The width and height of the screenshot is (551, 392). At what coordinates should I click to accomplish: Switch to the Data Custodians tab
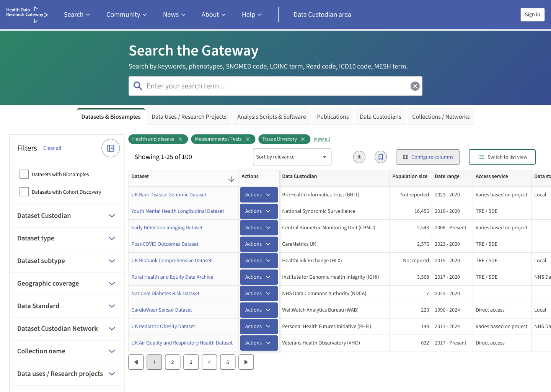click(380, 117)
